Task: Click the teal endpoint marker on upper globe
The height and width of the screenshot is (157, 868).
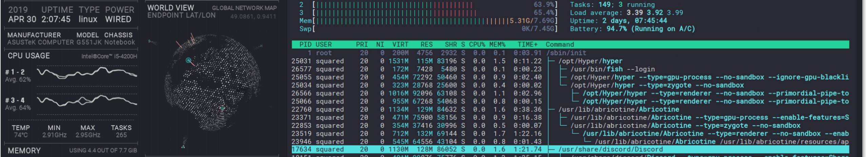Action: (189, 60)
